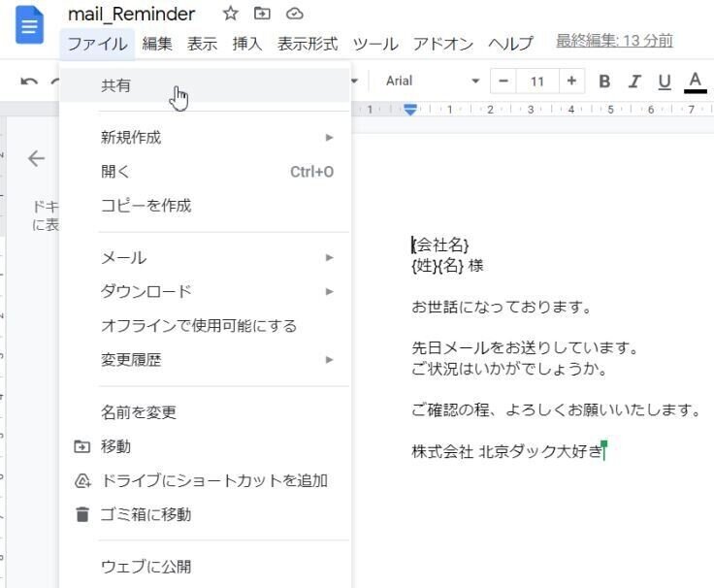714x588 pixels.
Task: Click the trash can icon in the menu
Action: 82,514
